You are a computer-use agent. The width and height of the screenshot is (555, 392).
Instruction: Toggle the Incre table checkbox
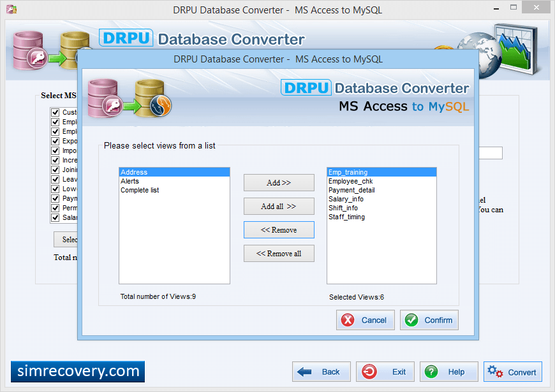(x=56, y=160)
